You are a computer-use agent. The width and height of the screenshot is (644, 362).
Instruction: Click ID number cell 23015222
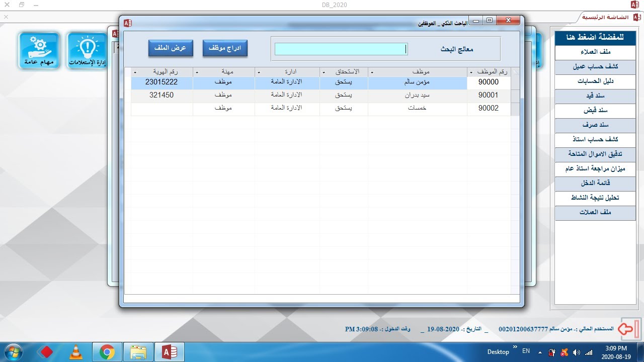point(162,82)
